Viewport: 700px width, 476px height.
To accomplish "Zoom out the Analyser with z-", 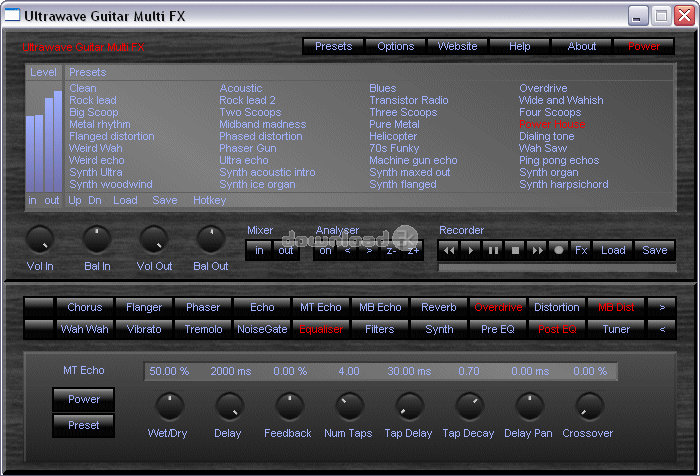I will (391, 251).
